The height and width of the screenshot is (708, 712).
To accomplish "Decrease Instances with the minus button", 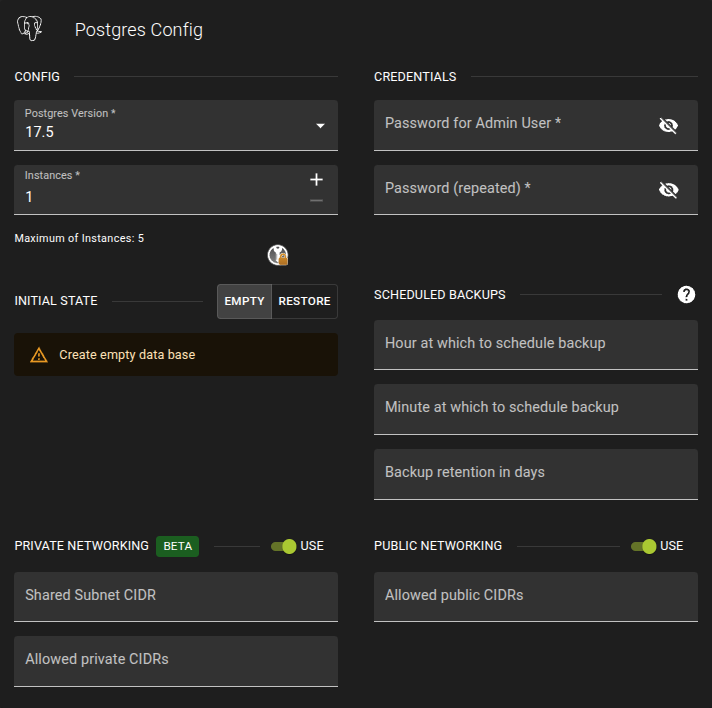I will tap(316, 200).
